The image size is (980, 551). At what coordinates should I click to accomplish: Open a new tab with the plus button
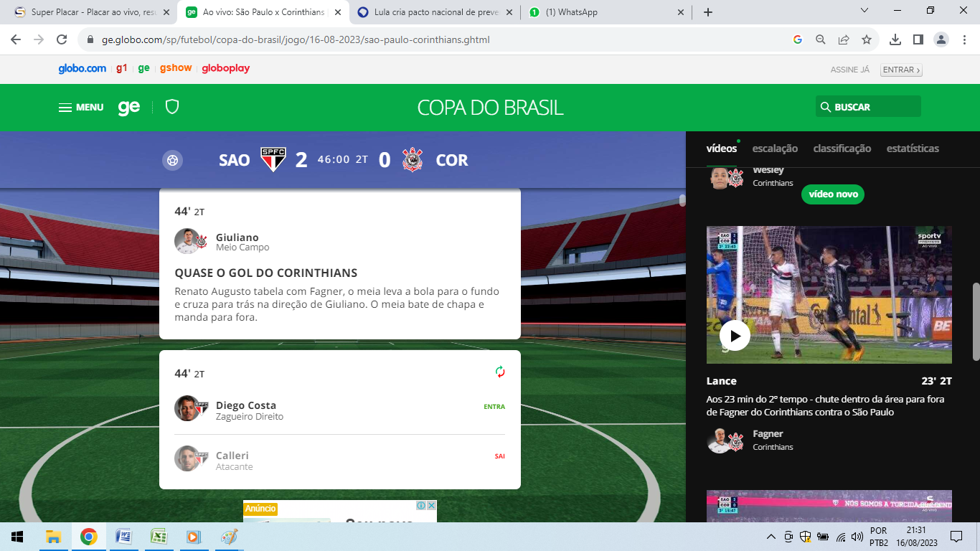[x=708, y=12]
